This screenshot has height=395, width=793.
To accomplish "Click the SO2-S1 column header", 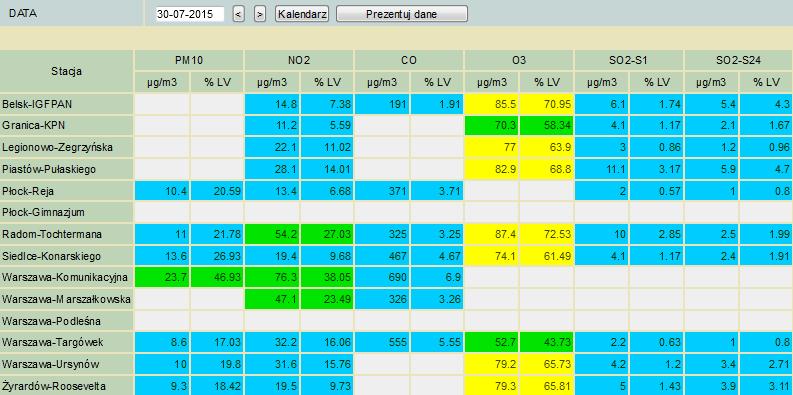I will click(629, 60).
